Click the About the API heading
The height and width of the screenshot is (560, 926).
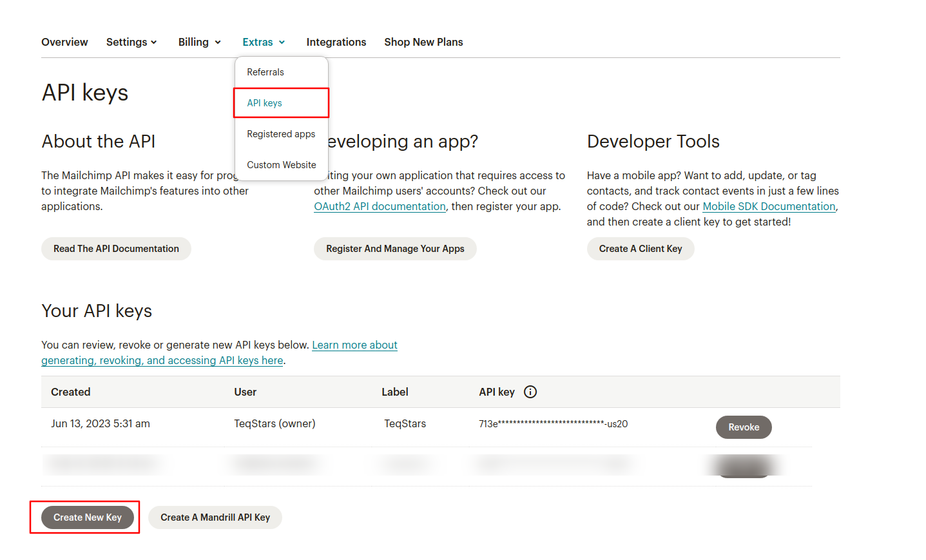click(x=99, y=141)
